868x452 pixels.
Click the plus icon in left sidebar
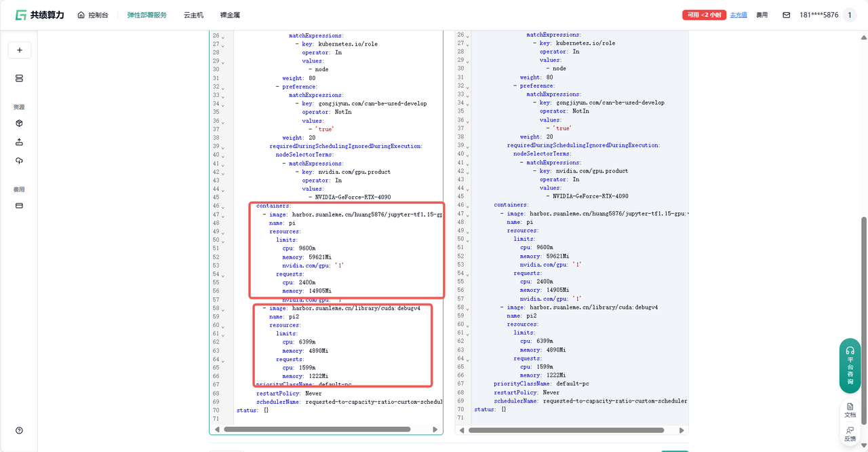[19, 50]
